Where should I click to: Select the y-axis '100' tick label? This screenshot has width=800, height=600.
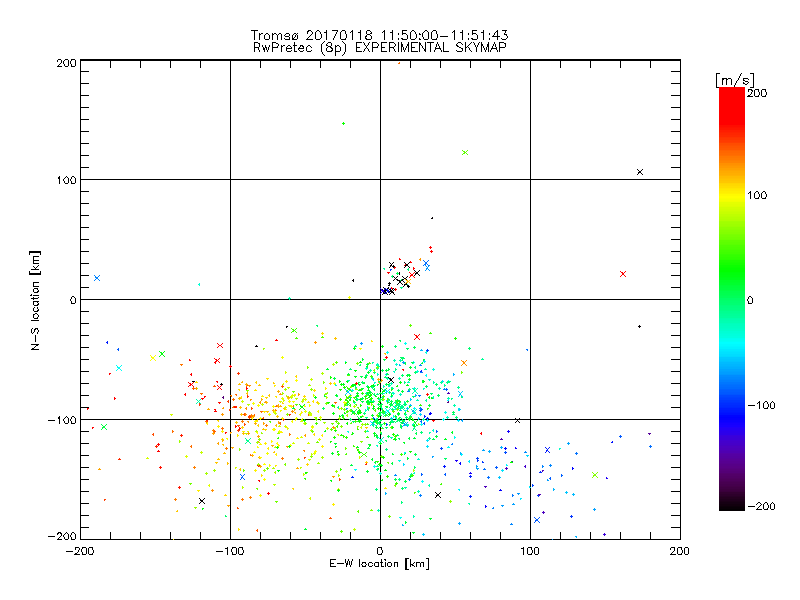(x=66, y=180)
